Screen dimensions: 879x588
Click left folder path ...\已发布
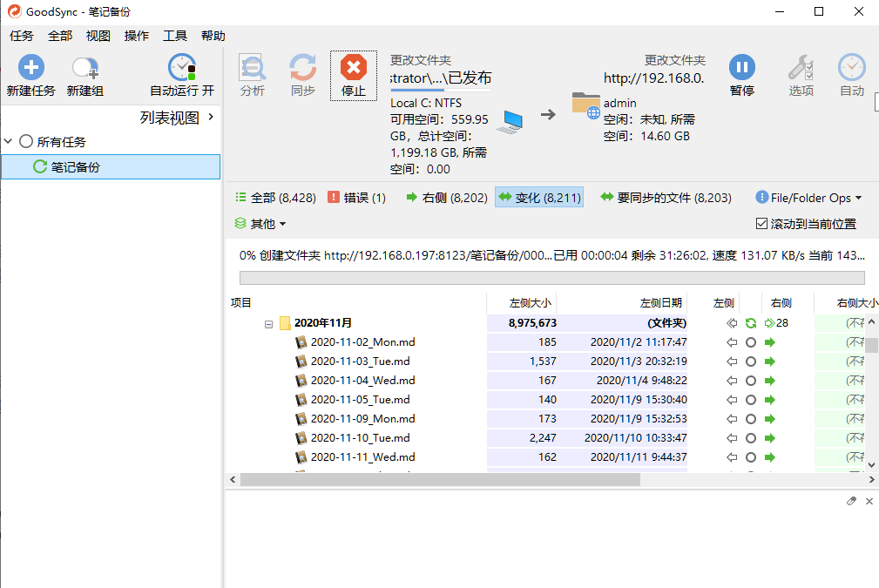click(x=441, y=78)
